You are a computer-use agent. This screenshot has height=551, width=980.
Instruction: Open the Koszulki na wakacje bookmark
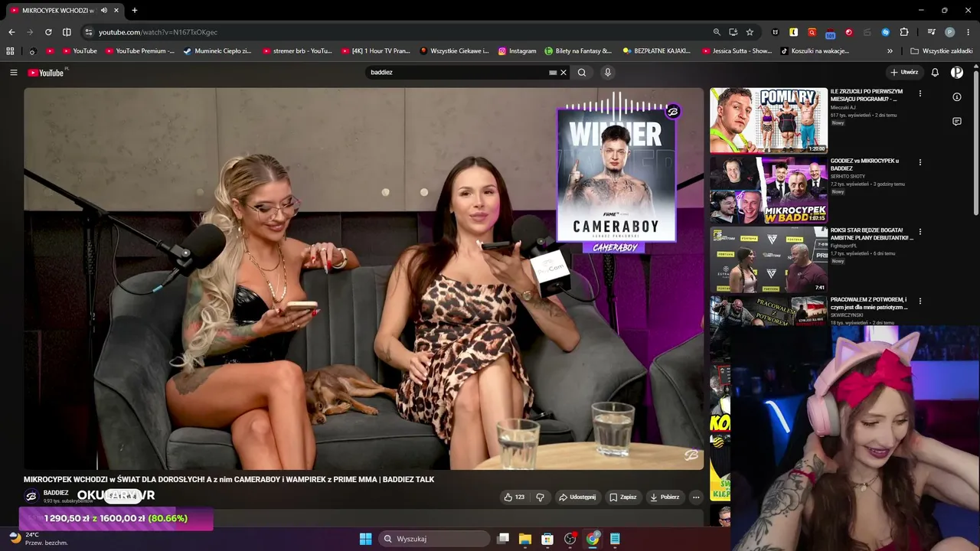pos(815,51)
